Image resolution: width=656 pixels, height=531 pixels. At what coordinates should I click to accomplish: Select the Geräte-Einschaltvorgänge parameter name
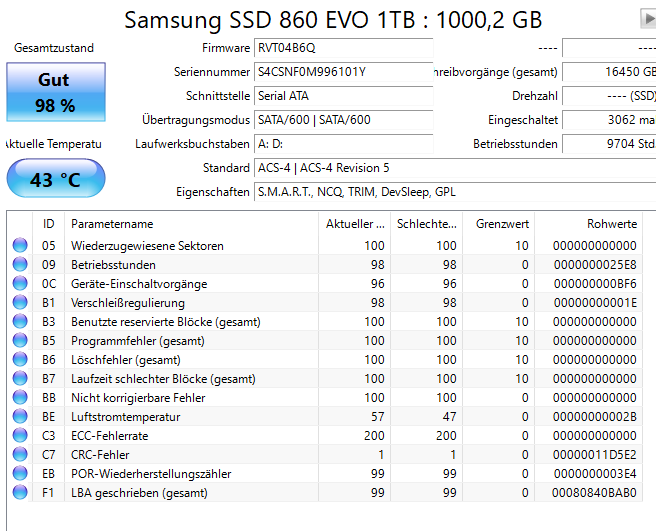point(139,284)
